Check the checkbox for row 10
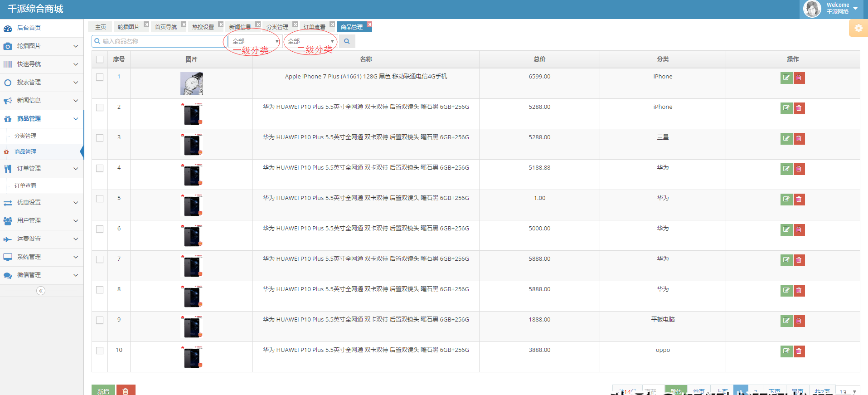Viewport: 868px width, 395px height. coord(100,351)
